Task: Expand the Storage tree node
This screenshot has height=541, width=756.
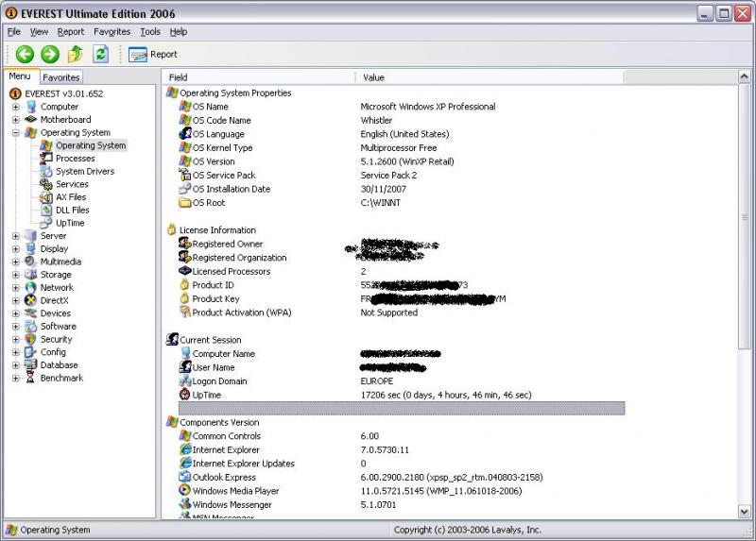Action: (16, 275)
